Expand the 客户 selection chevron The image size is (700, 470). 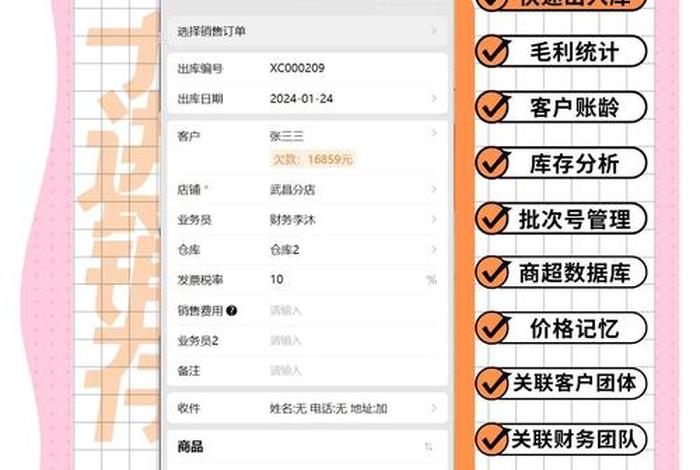[433, 133]
